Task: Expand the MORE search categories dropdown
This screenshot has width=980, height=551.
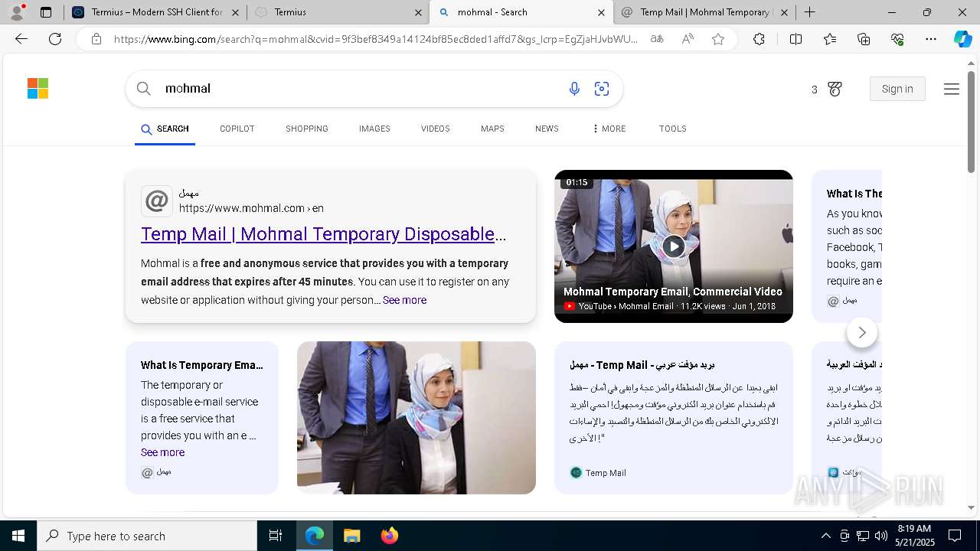Action: pos(609,129)
